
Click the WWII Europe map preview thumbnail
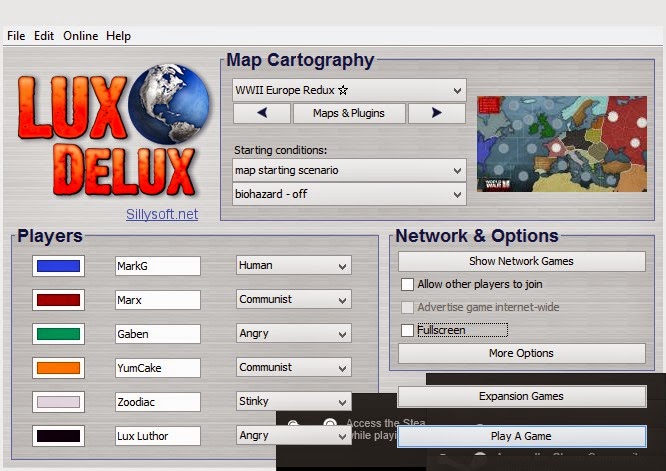coord(562,144)
